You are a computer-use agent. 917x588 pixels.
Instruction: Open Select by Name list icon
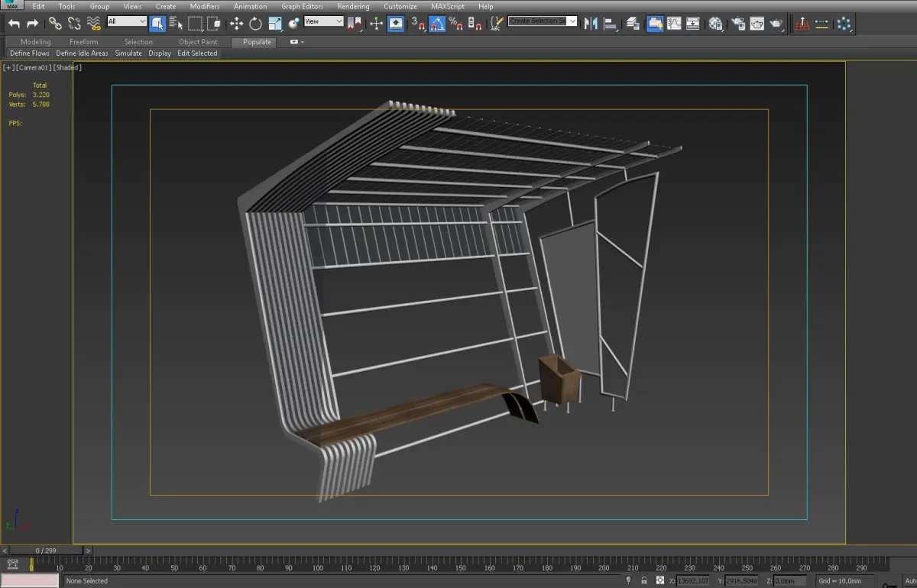(176, 24)
